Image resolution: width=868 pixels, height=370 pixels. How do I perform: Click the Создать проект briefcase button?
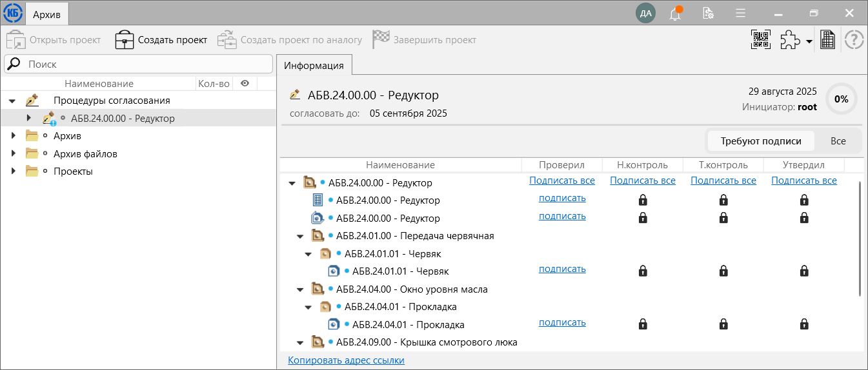pyautogui.click(x=161, y=40)
